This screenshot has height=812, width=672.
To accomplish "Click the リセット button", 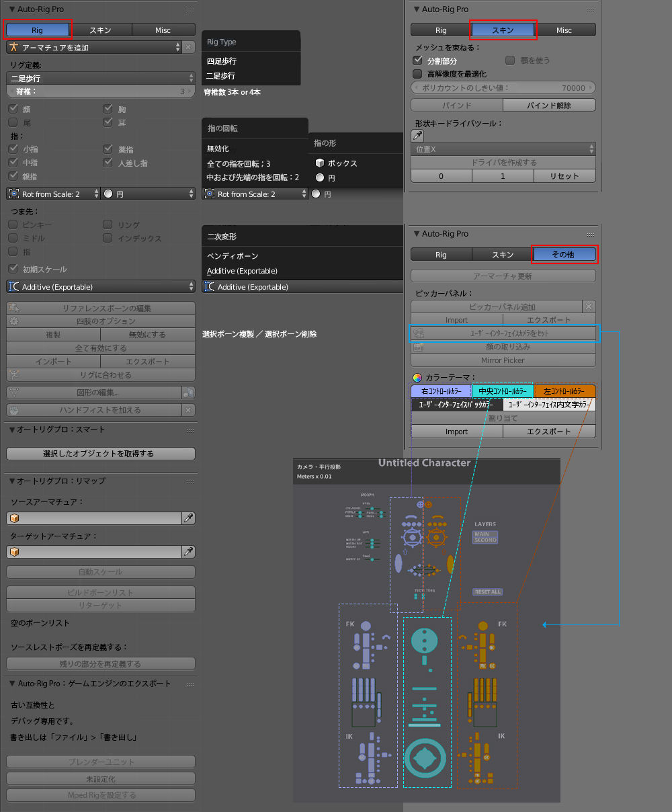I will tap(564, 176).
